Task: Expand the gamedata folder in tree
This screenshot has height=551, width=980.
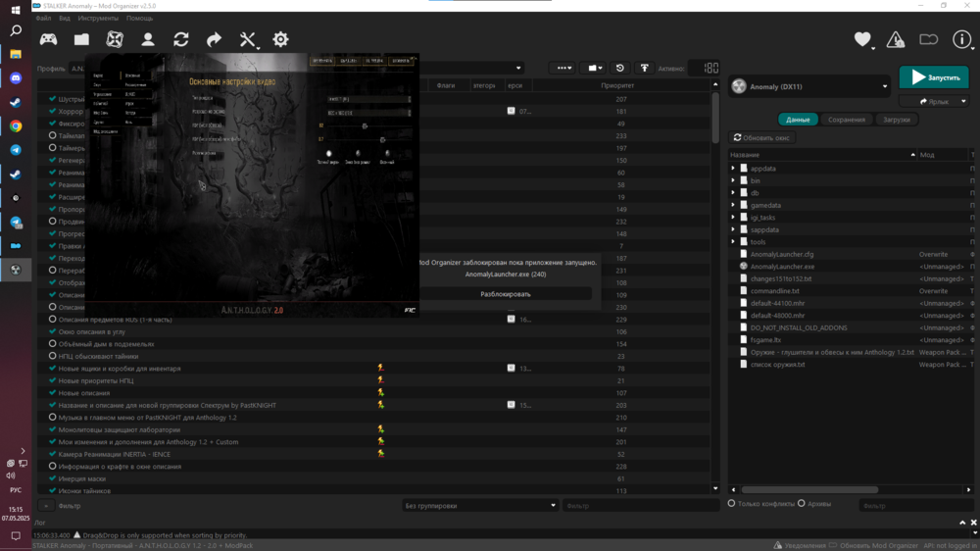Action: point(733,205)
